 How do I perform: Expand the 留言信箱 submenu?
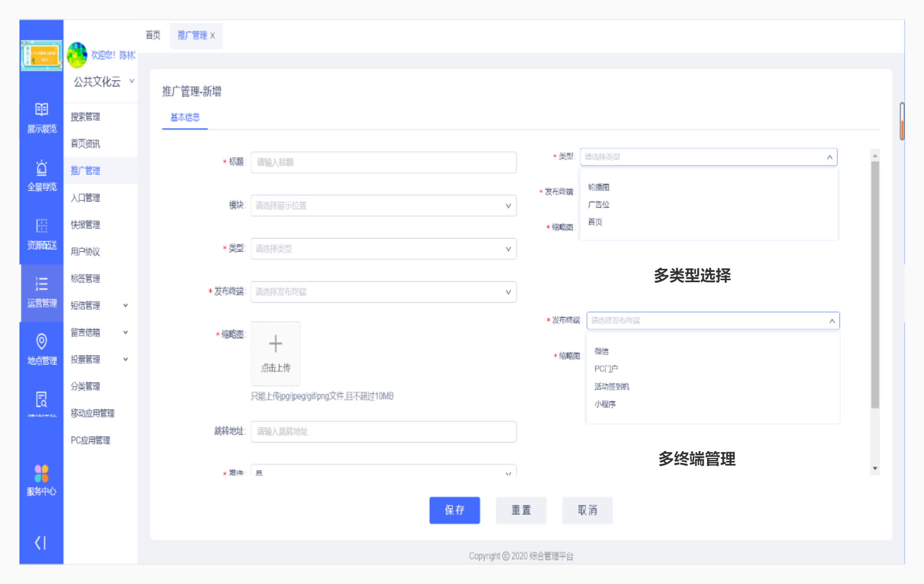(x=99, y=332)
